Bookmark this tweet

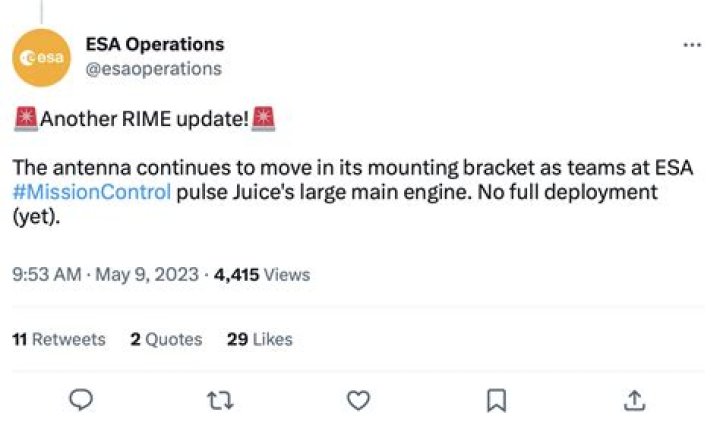(x=496, y=400)
